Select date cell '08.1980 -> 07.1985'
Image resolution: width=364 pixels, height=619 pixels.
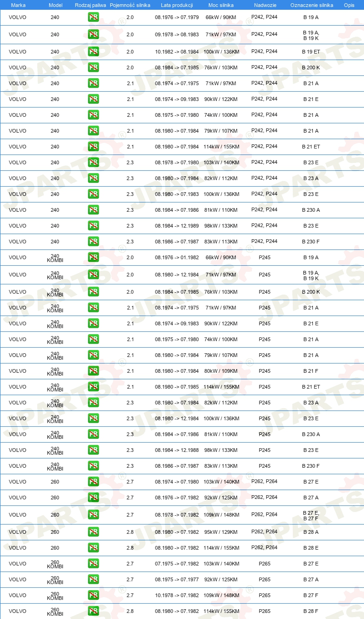tap(177, 387)
